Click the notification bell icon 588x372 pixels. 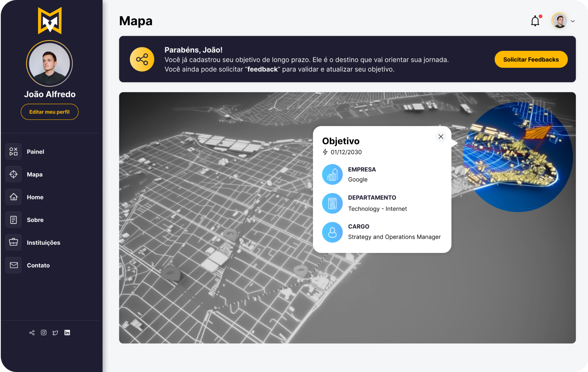pos(535,21)
